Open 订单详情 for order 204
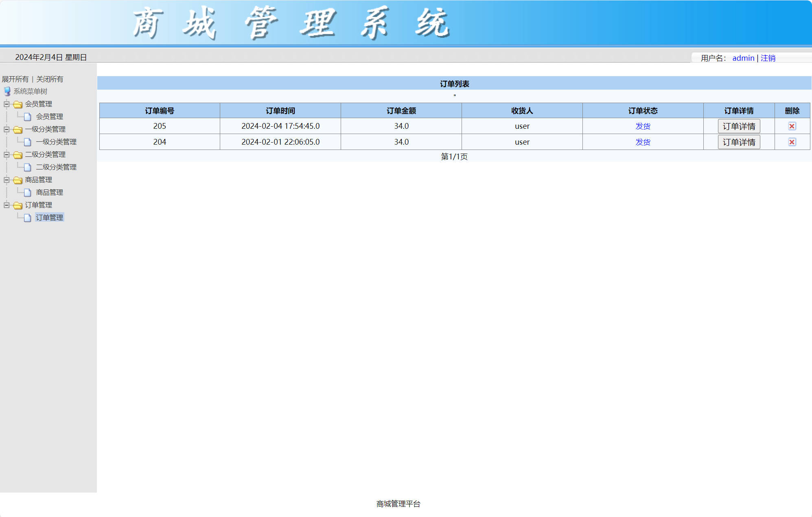The image size is (812, 517). [739, 142]
